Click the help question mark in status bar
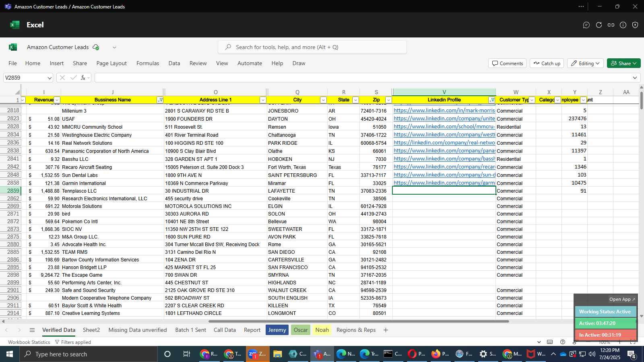This screenshot has height=362, width=644. pyautogui.click(x=563, y=342)
